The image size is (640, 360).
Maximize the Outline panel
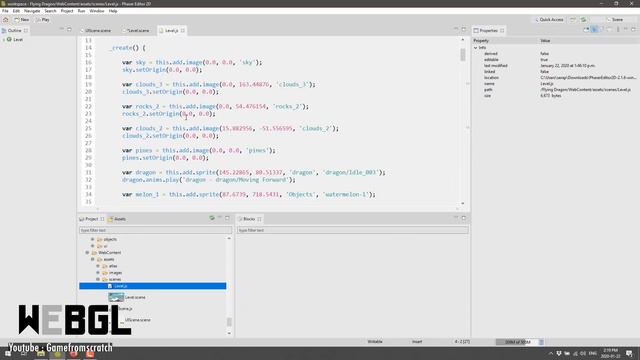[69, 29]
